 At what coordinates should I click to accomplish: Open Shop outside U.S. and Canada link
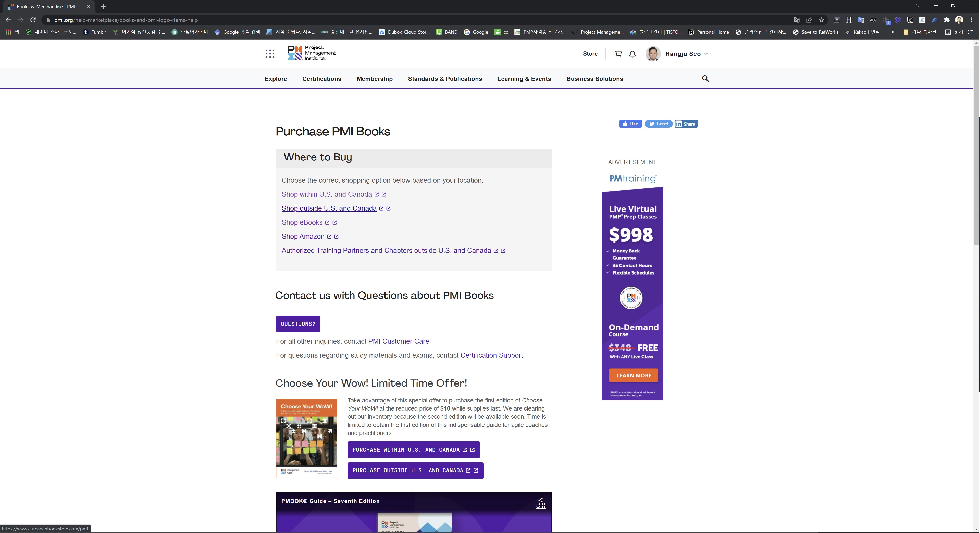click(329, 208)
